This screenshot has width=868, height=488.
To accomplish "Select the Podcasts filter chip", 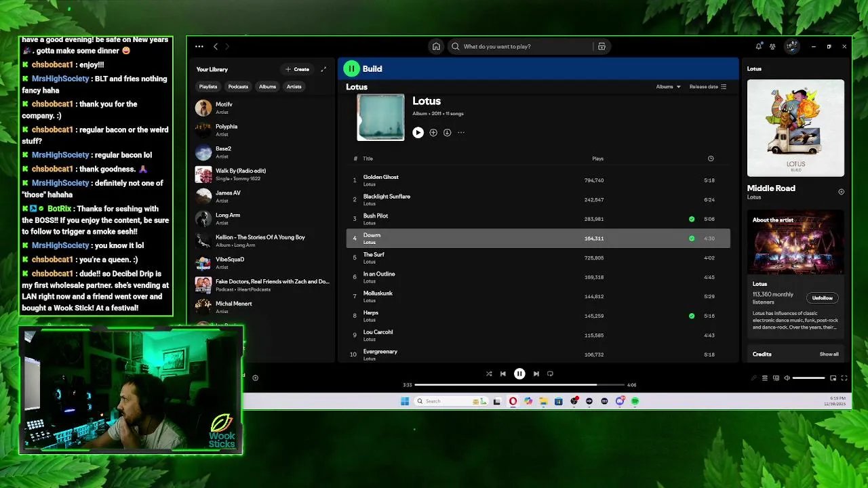I will pyautogui.click(x=238, y=87).
